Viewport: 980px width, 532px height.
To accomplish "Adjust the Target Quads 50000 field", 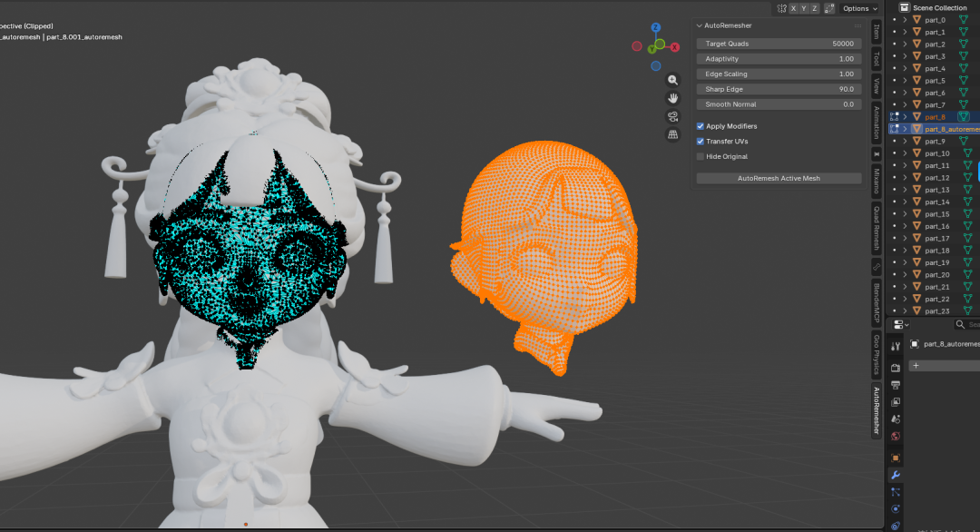I will click(779, 44).
